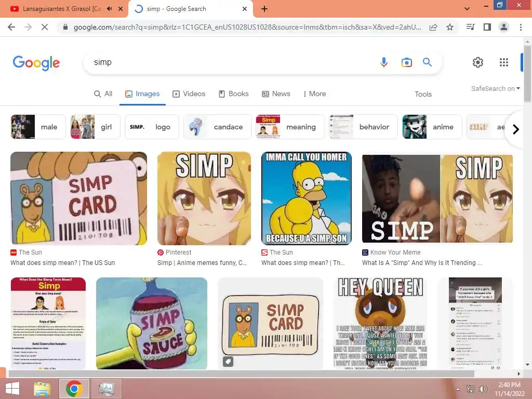Filter images by the behavior chip
Screen dimensions: 532x399
pos(363,127)
